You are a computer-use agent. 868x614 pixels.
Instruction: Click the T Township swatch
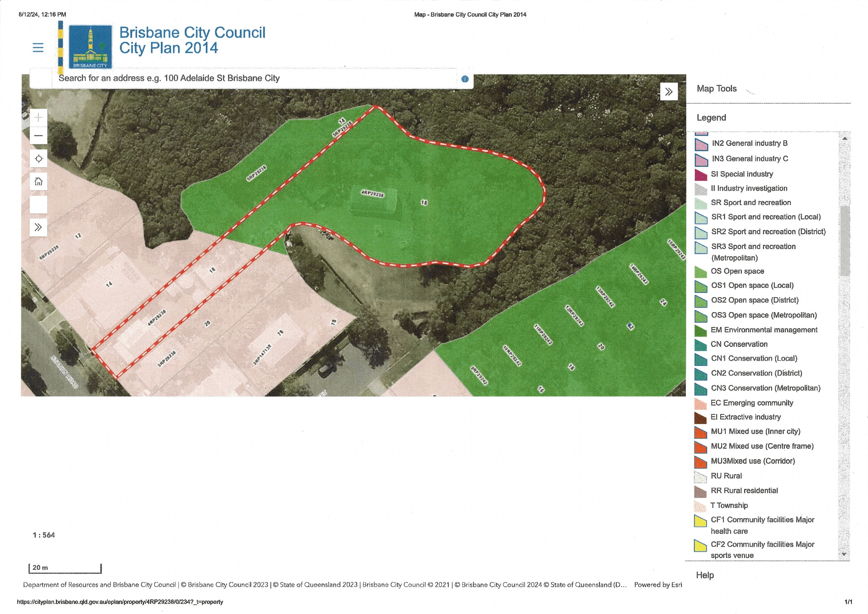tap(701, 506)
